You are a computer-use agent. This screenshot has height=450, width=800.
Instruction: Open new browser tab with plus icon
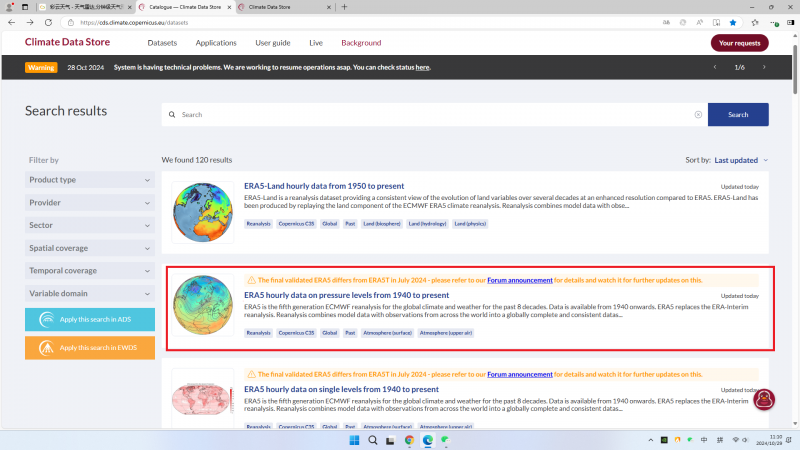(344, 6)
